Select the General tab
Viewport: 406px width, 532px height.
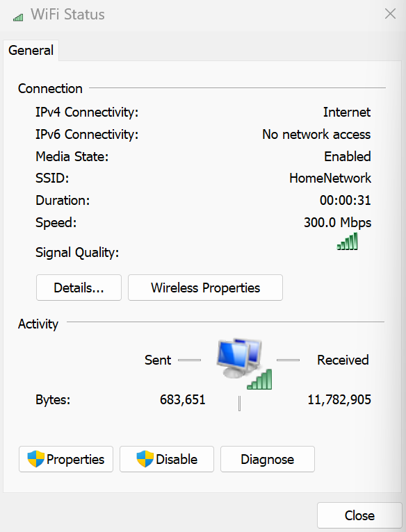point(31,51)
